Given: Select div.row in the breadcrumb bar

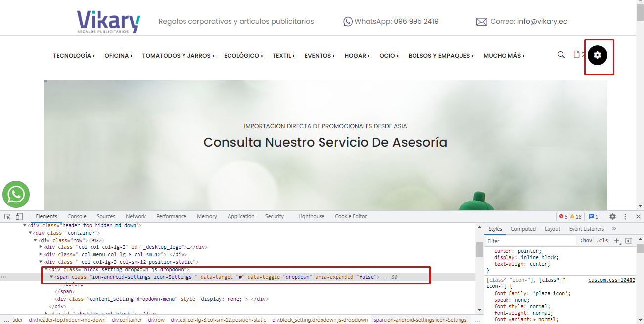Looking at the screenshot, I should pyautogui.click(x=156, y=320).
